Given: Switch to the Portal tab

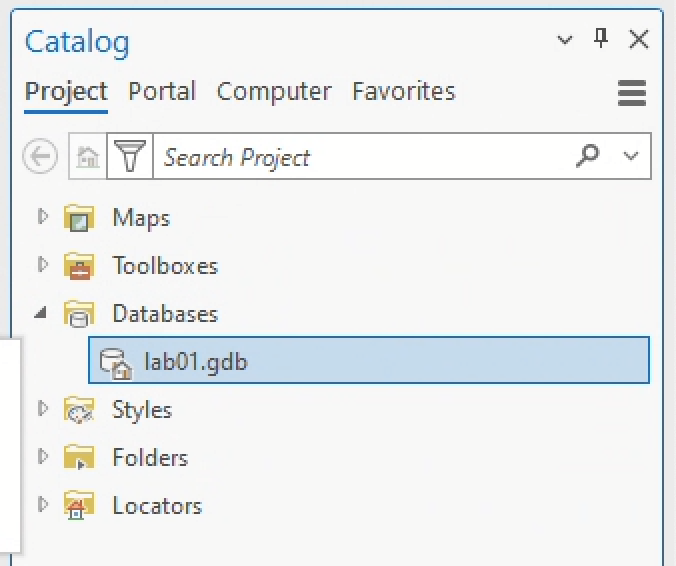Looking at the screenshot, I should (162, 92).
